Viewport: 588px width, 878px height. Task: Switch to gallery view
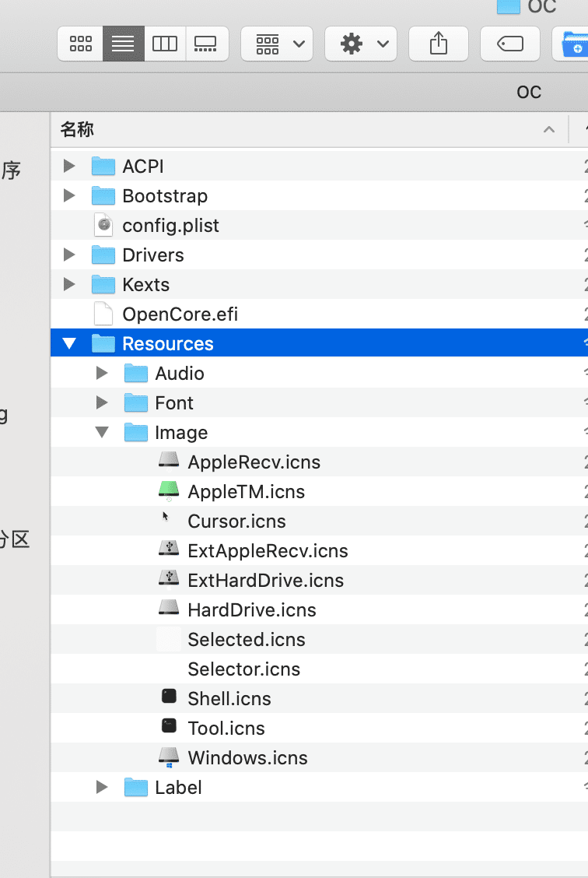click(x=206, y=43)
